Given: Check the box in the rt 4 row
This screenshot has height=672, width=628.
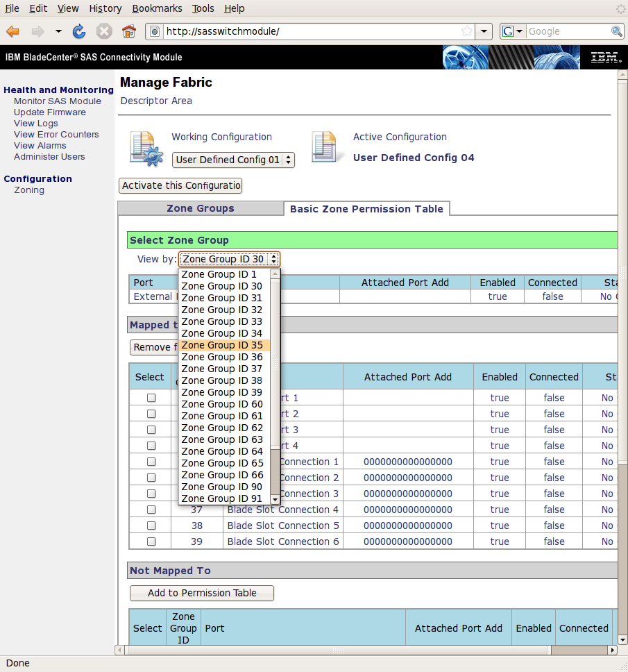Looking at the screenshot, I should [151, 446].
